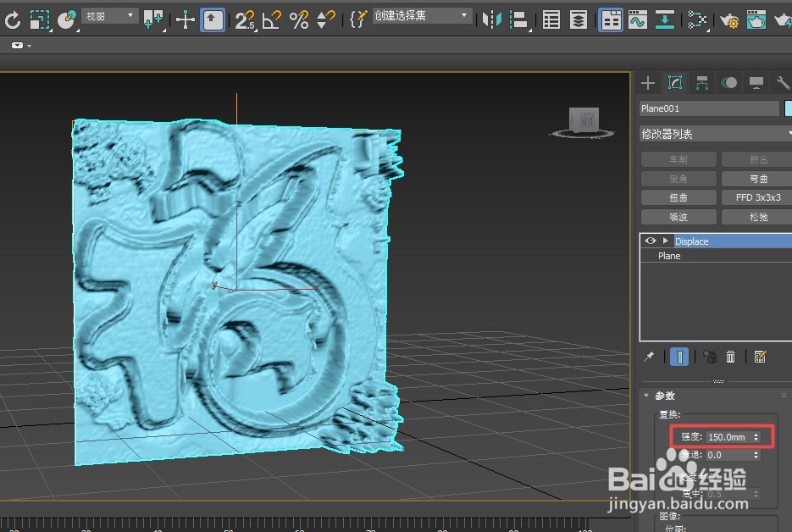Image resolution: width=792 pixels, height=532 pixels.
Task: Switch to the Utilities panel tab
Action: [783, 82]
